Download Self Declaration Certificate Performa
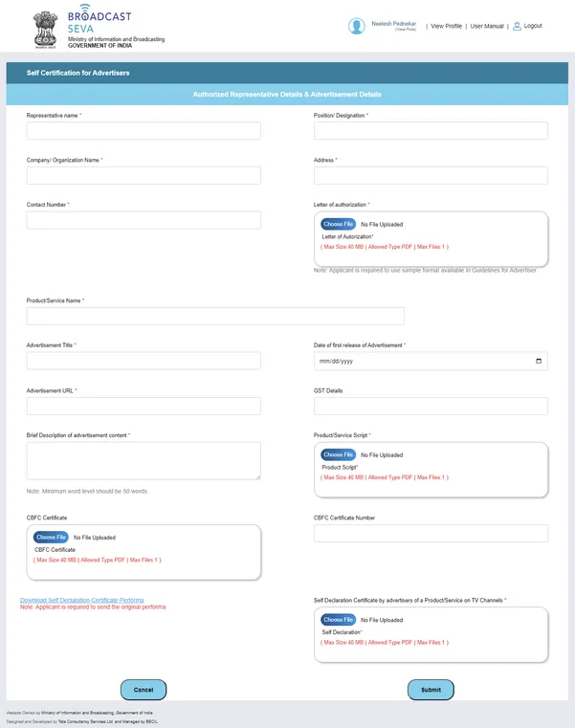The width and height of the screenshot is (575, 728). pyautogui.click(x=81, y=600)
